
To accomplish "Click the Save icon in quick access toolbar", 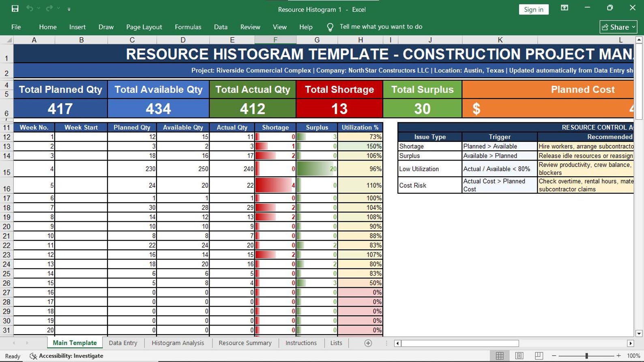I will click(15, 9).
